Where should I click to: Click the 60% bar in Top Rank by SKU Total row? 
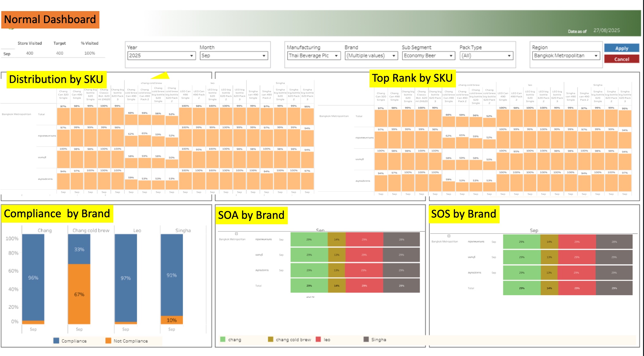click(449, 121)
